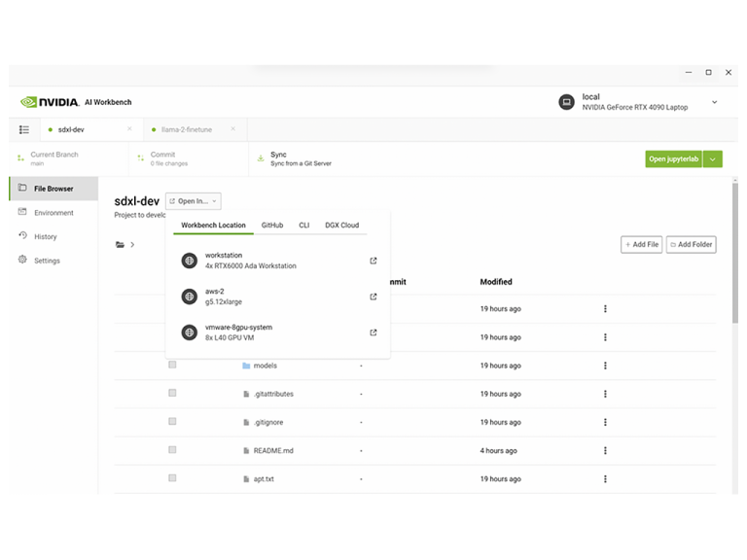Click the History sidebar icon
The width and height of the screenshot is (747, 560).
coord(23,236)
